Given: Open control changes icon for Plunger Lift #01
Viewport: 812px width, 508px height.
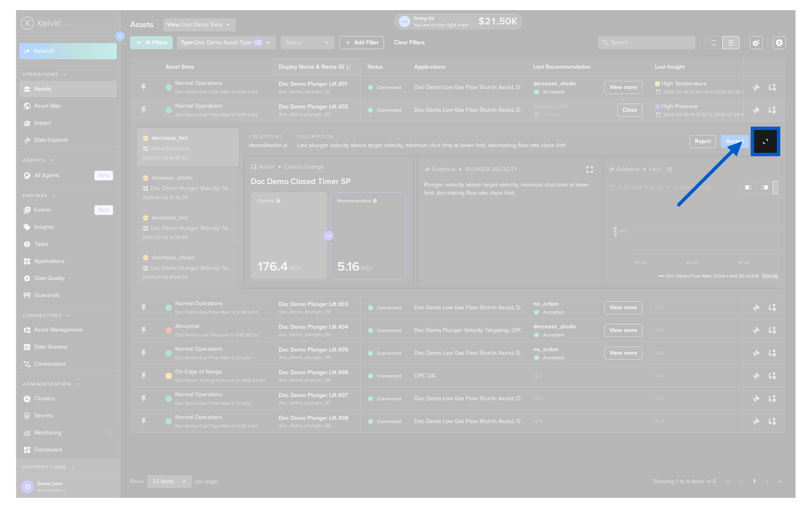Looking at the screenshot, I should tap(772, 88).
